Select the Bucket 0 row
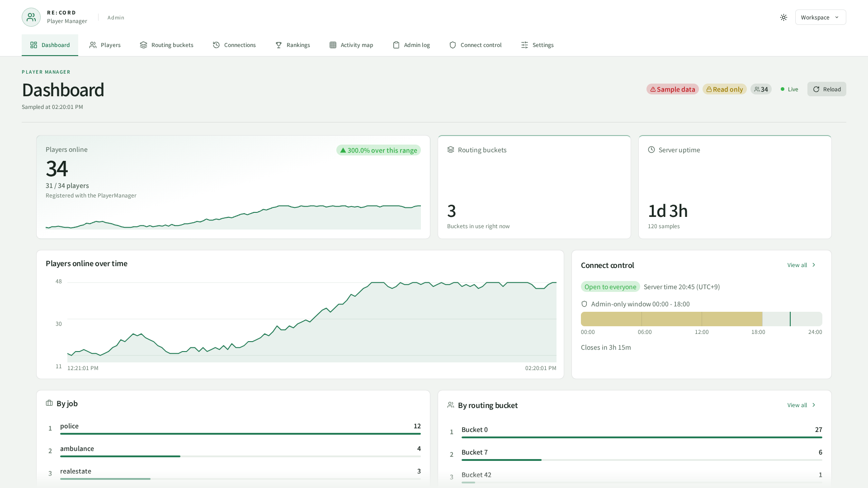The image size is (868, 488). 635,432
